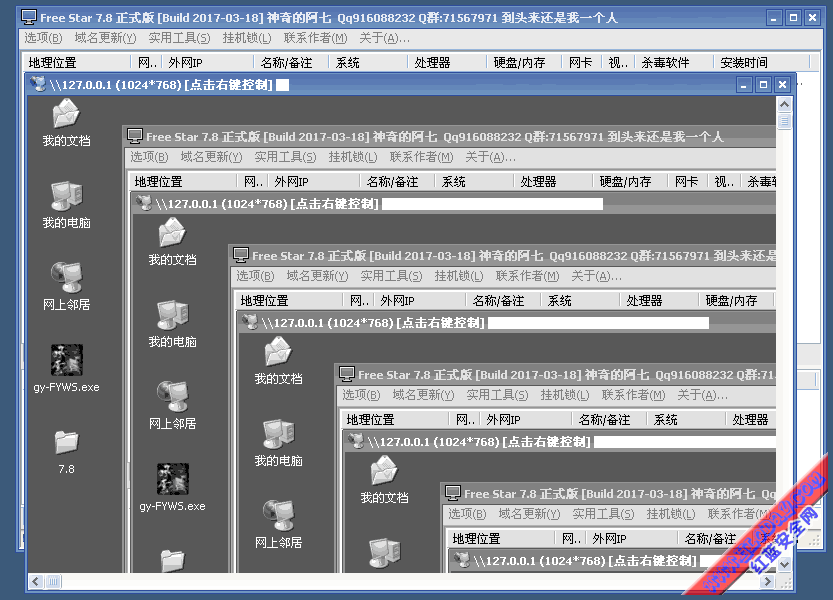Select 我的电脑 icon on the third-level remote desktop
This screenshot has width=833, height=600.
pyautogui.click(x=278, y=443)
